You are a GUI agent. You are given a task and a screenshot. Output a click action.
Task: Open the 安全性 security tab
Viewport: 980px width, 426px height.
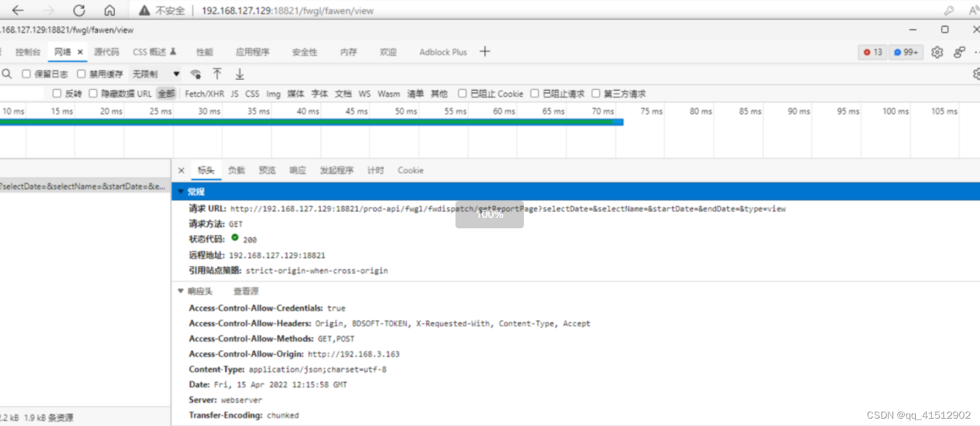click(x=304, y=52)
